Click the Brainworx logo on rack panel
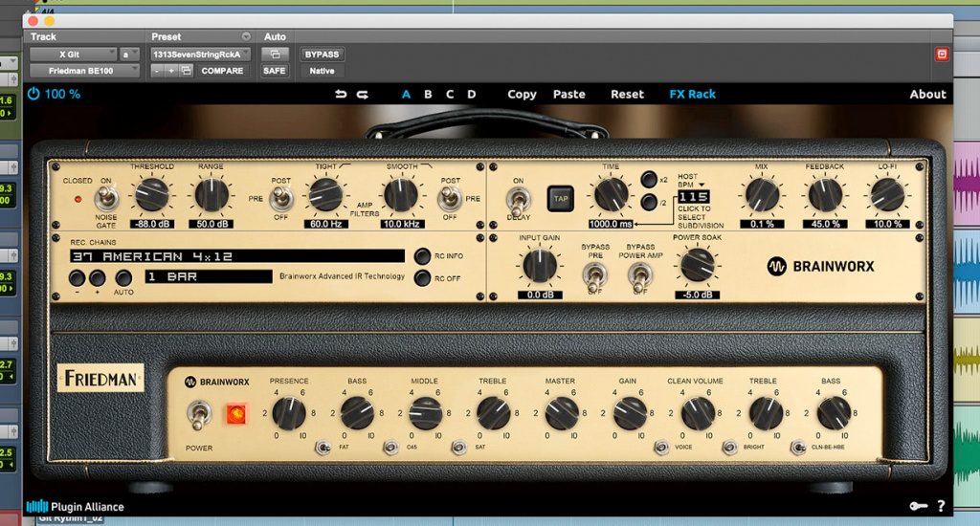980x526 pixels. (x=820, y=267)
